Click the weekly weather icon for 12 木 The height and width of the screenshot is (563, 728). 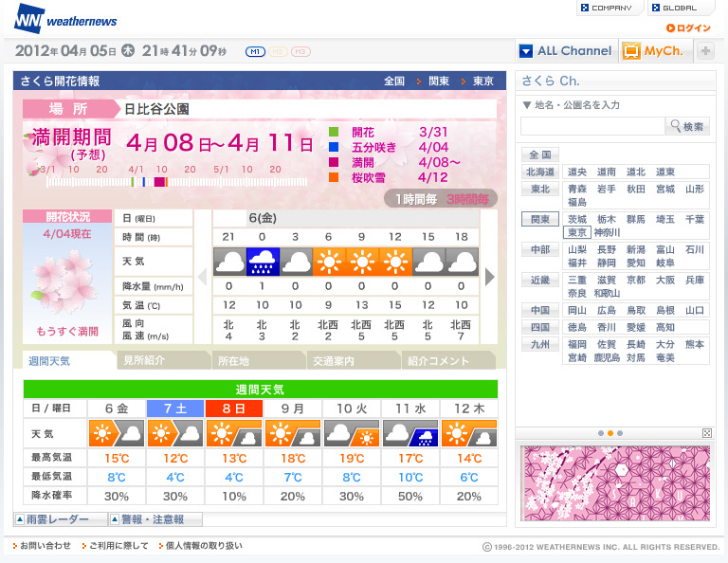469,433
